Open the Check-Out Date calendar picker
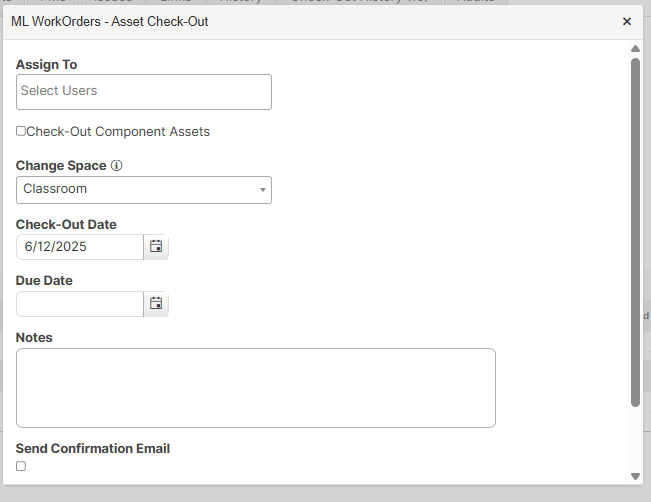This screenshot has width=651, height=502. pyautogui.click(x=156, y=247)
